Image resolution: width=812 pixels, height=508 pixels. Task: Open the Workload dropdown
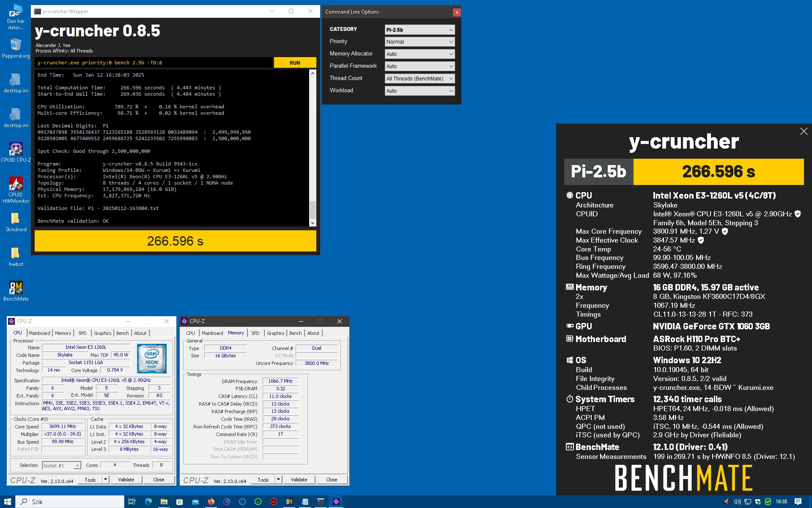click(x=420, y=91)
